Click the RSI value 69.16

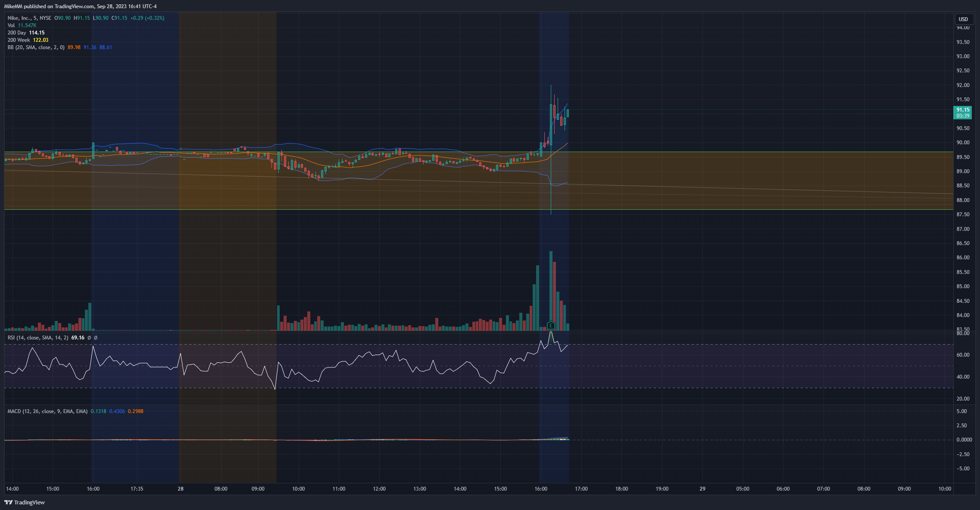click(78, 338)
